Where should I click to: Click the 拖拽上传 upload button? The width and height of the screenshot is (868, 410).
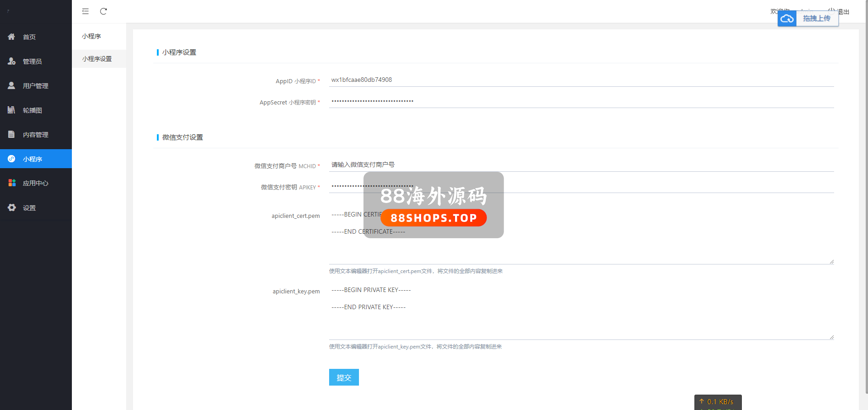point(816,19)
